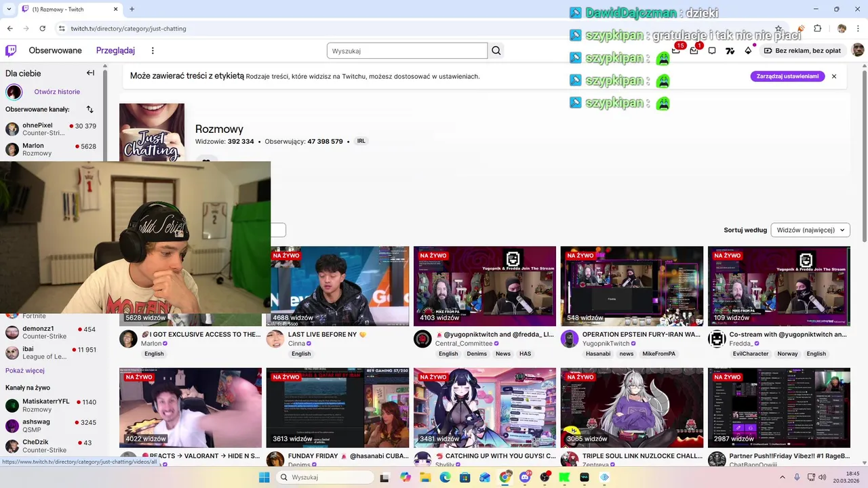Click the EvilCharacter tag

tap(751, 354)
